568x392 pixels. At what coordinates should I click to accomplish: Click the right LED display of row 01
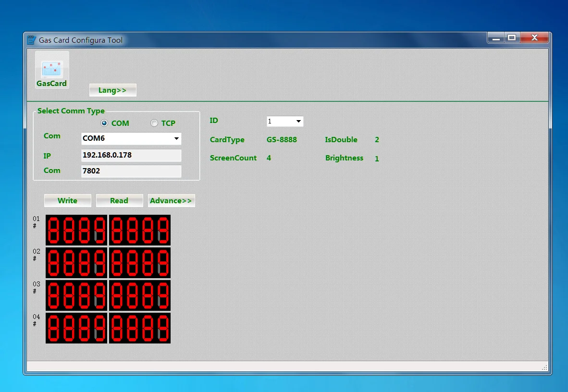(x=140, y=230)
